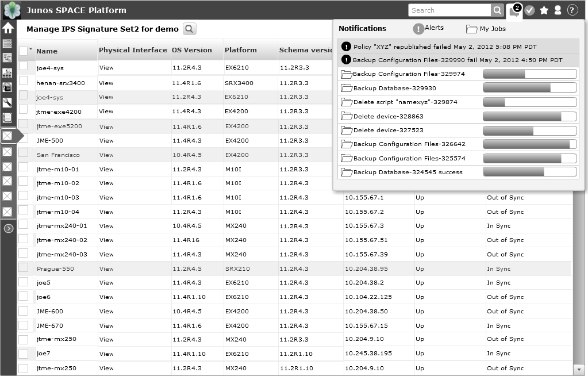
Task: Select the checkbox for JME-500
Action: pos(23,138)
